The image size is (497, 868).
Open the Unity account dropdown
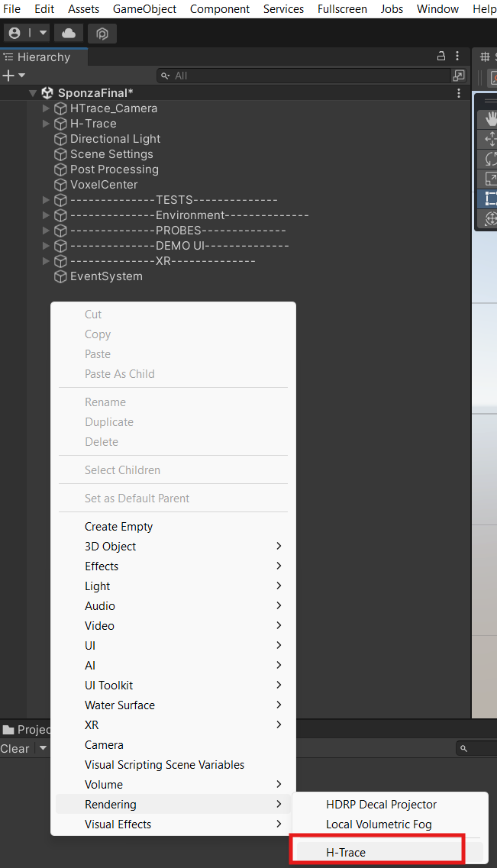click(27, 34)
